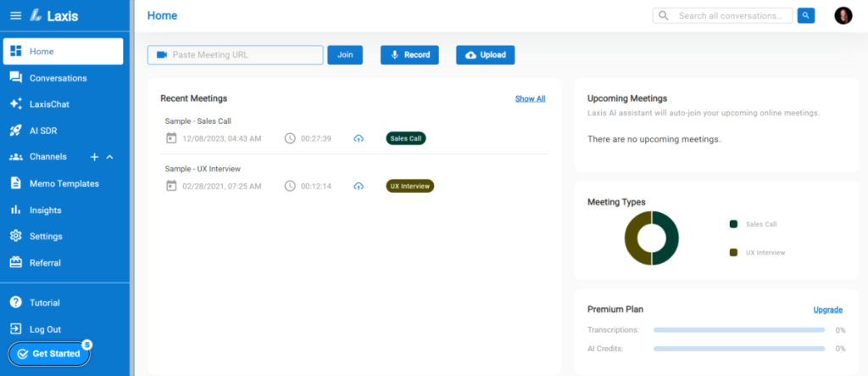Click Show All recent meetings link

(530, 98)
